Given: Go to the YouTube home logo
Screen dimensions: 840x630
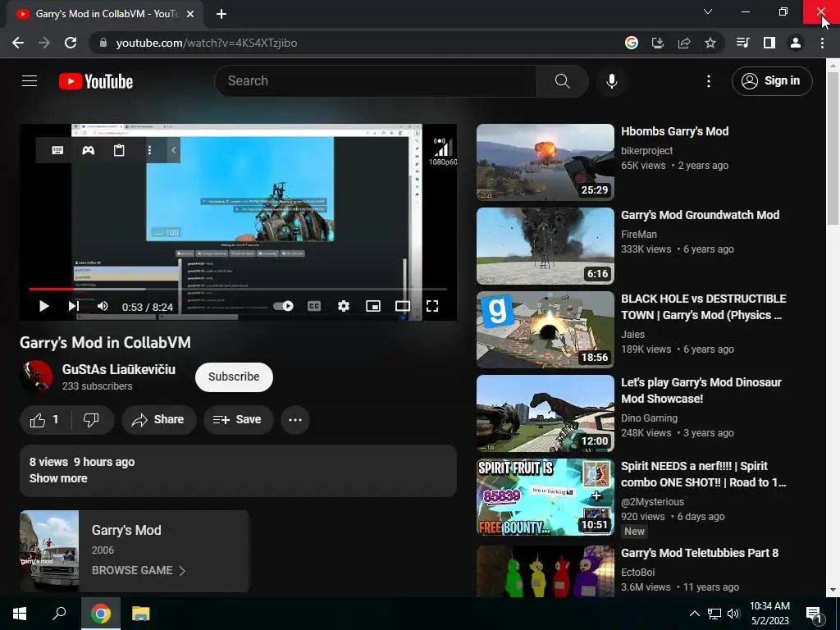Looking at the screenshot, I should [96, 81].
